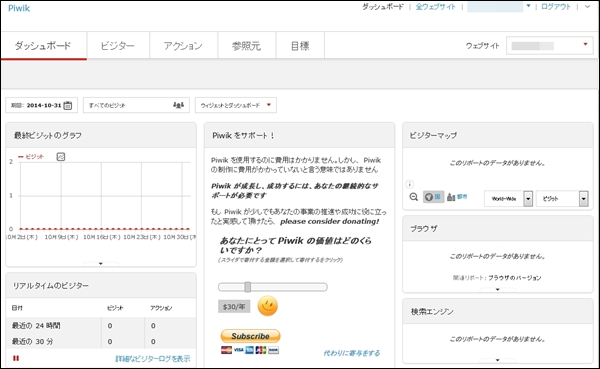The image size is (600, 369).
Task: Click the credit card logos under Subscribe
Action: click(x=250, y=350)
